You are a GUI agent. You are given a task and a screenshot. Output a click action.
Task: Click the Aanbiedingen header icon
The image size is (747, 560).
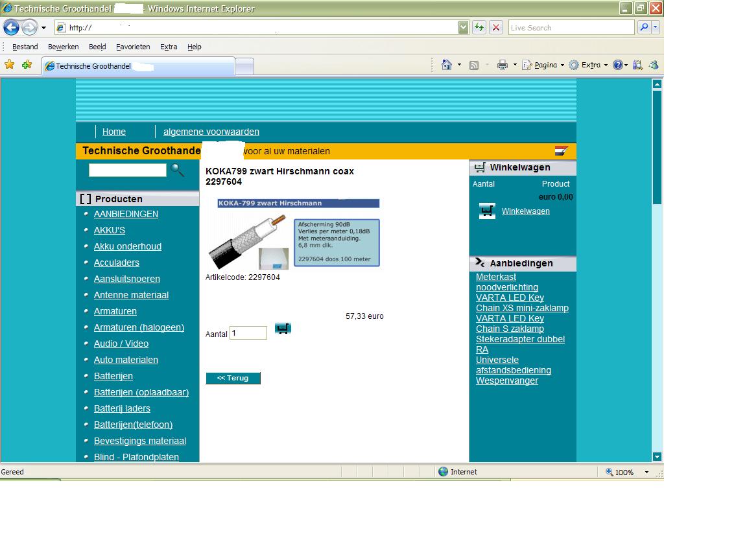(480, 263)
